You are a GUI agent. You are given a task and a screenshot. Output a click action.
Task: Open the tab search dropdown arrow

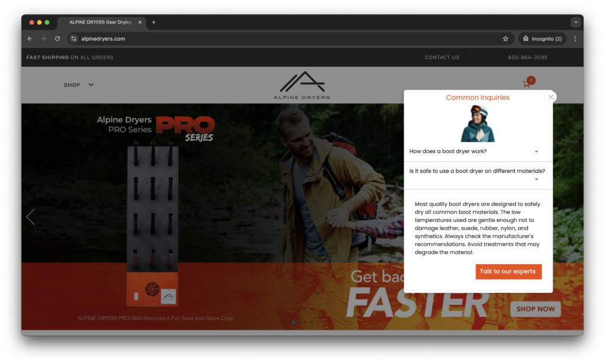pos(575,22)
